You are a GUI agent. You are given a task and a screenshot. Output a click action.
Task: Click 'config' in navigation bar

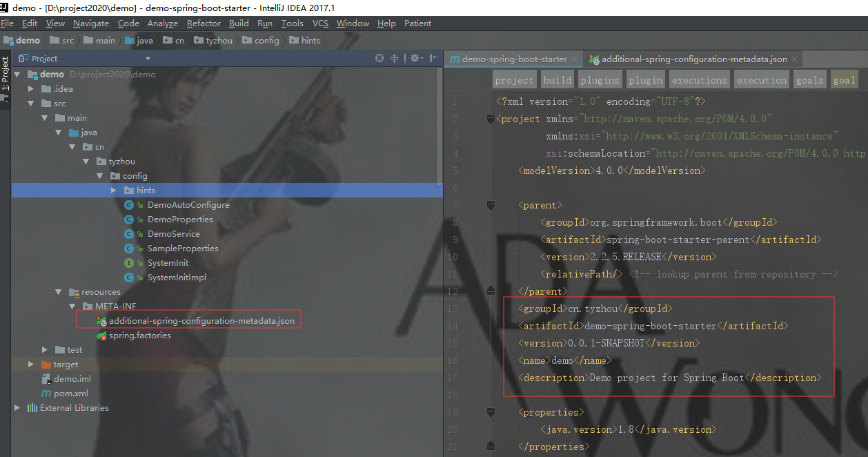coord(259,41)
